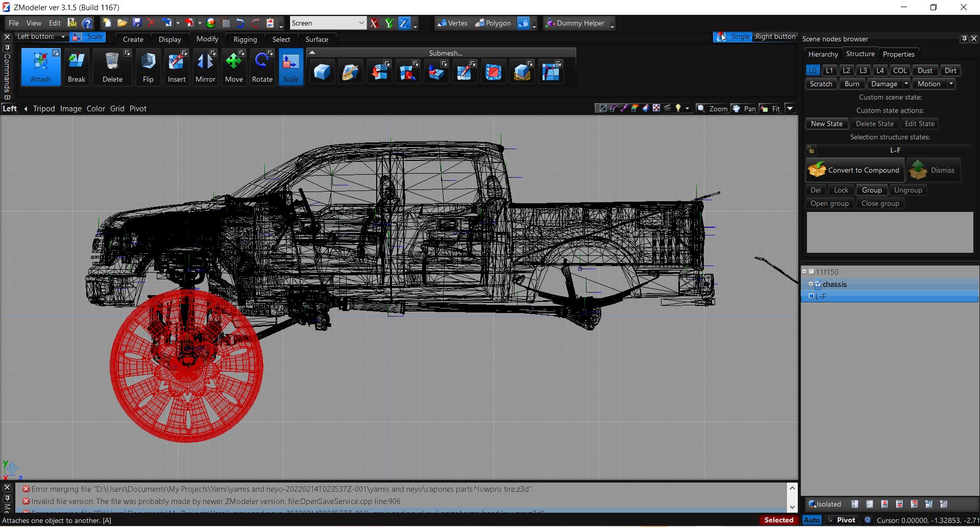The image size is (980, 527).
Task: Select the Attach tool
Action: pos(41,66)
